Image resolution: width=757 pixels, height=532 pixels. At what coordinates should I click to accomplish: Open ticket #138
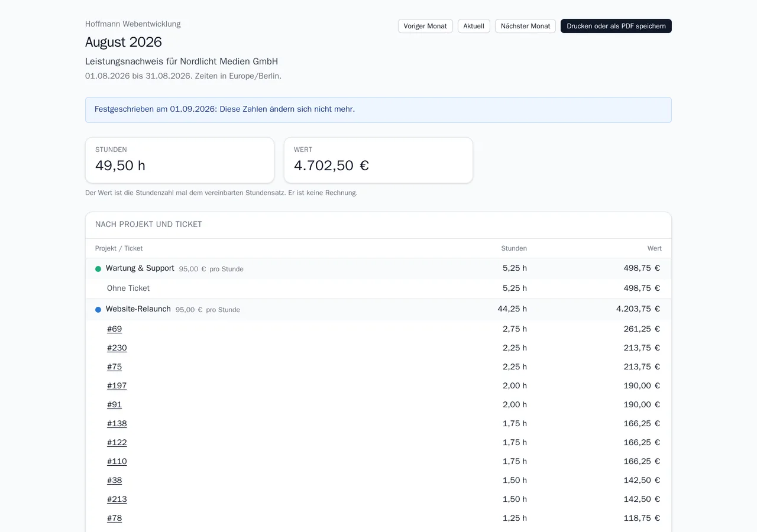click(117, 424)
